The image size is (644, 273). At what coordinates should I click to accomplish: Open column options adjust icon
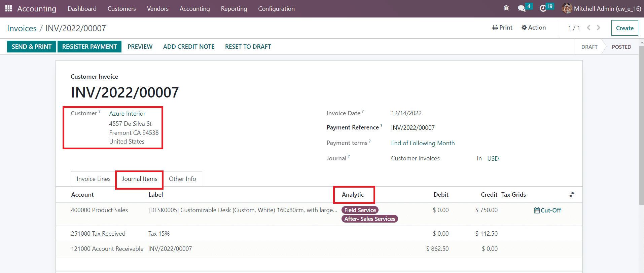(571, 195)
